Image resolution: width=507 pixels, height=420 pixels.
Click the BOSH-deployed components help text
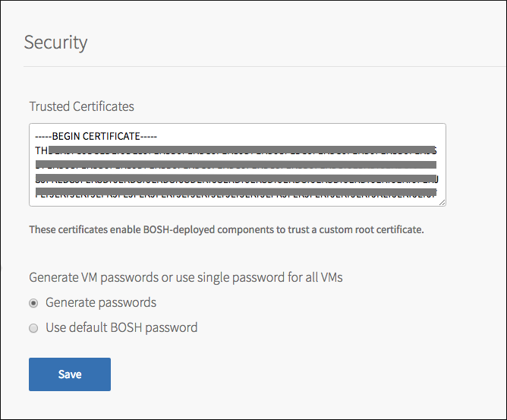(226, 229)
